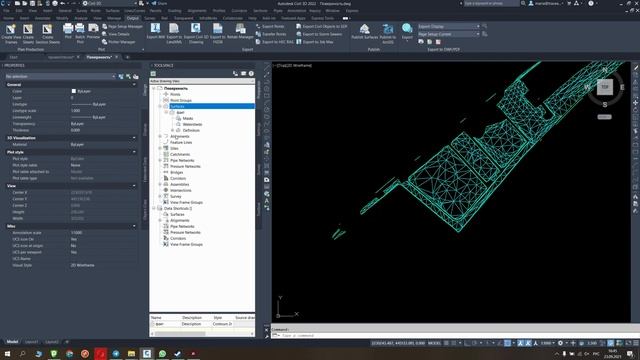Collapse the General properties section

tap(134, 84)
